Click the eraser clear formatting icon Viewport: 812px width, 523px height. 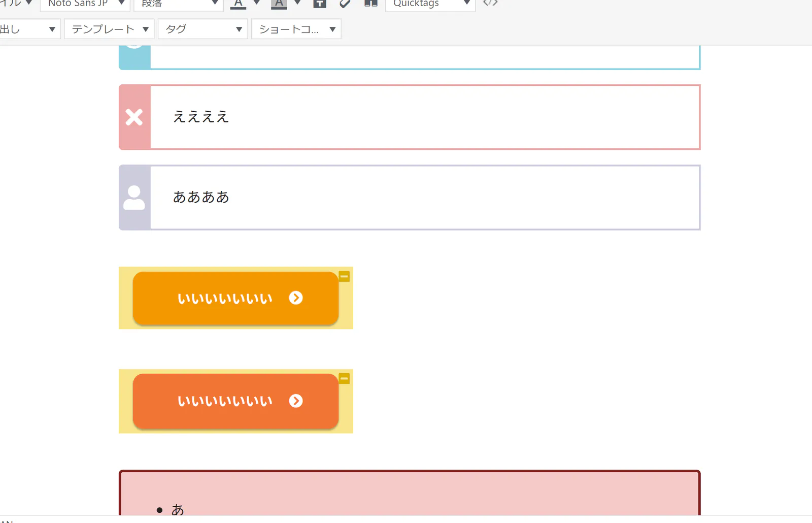pyautogui.click(x=345, y=3)
